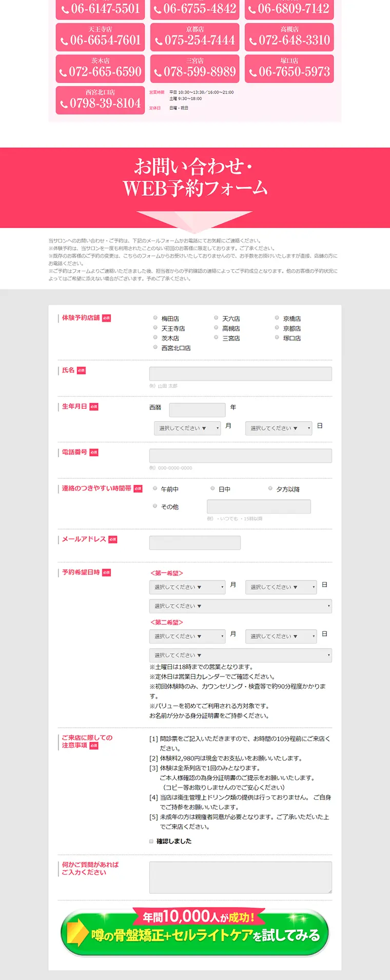Open first-choice month dropdown
This screenshot has width=390, height=980.
pos(187,587)
